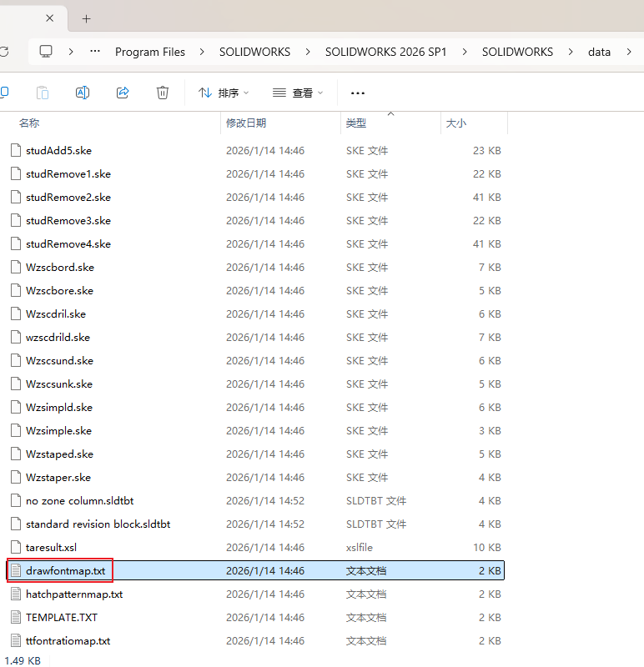
Task: Select the taresult.xsl file
Action: 51,548
